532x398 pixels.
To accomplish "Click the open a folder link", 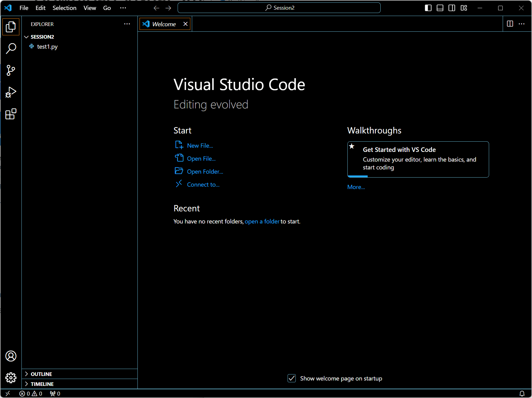I will click(x=262, y=221).
